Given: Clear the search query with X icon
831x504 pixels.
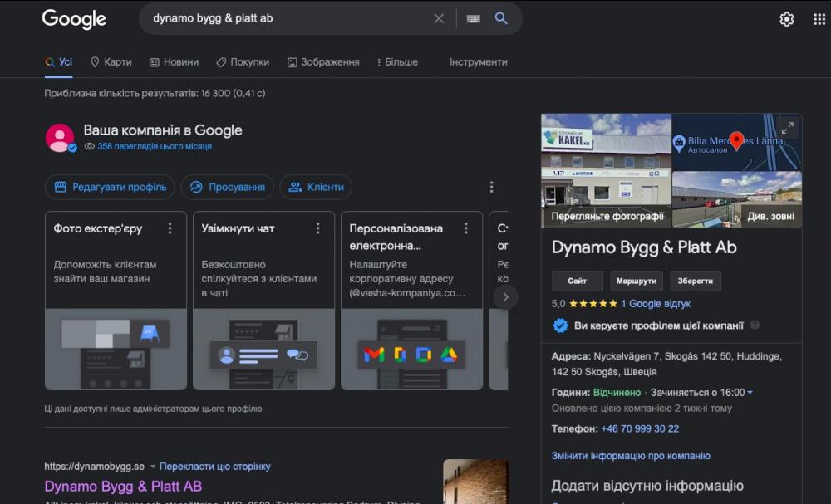Looking at the screenshot, I should pyautogui.click(x=439, y=18).
